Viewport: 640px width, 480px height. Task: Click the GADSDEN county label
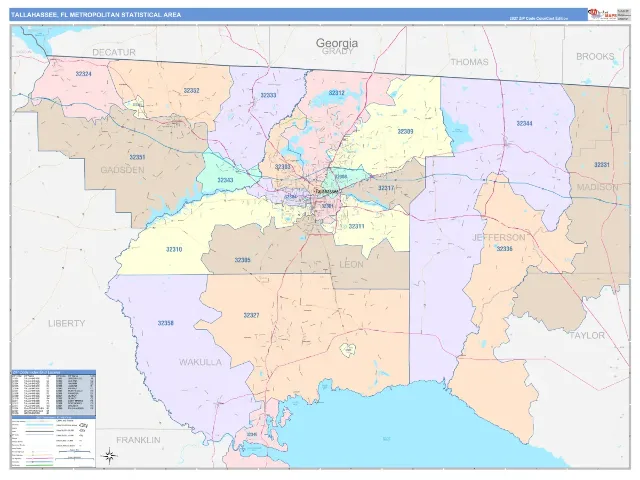(x=122, y=170)
